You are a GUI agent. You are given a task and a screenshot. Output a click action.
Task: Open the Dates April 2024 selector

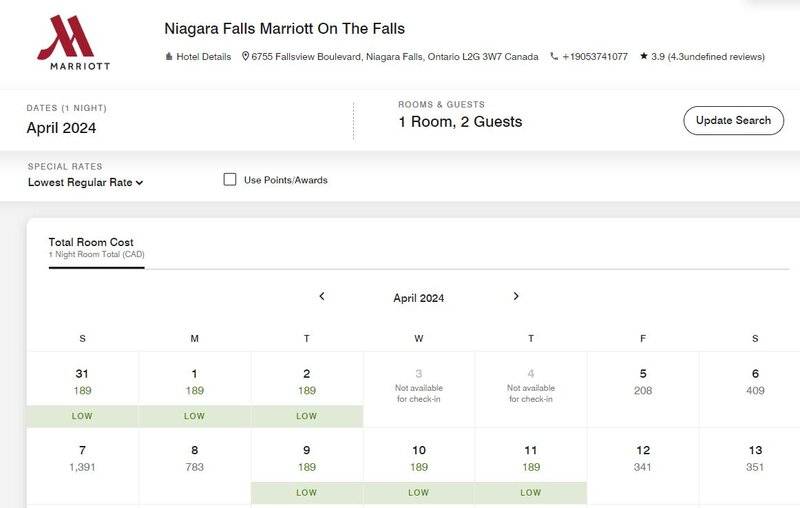[x=62, y=128]
